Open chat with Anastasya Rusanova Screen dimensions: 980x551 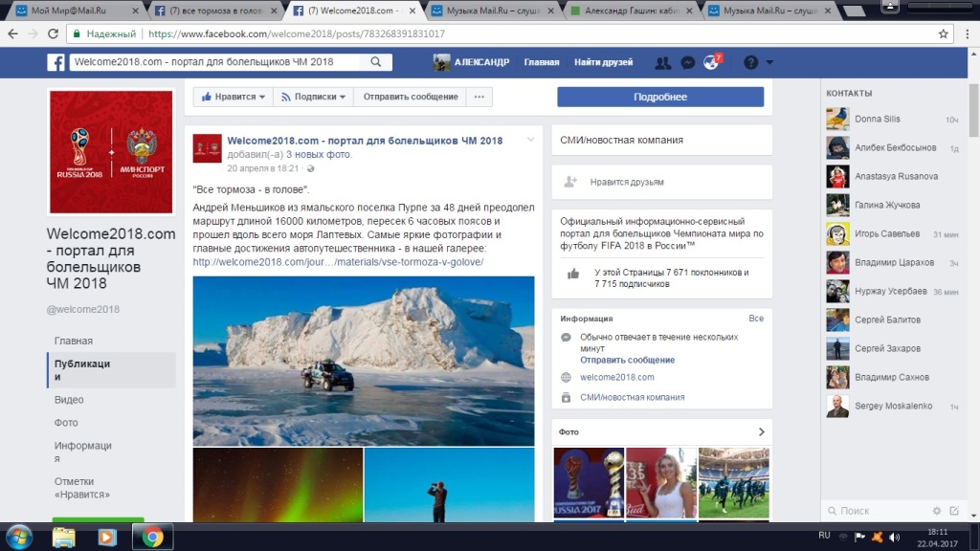pos(893,176)
